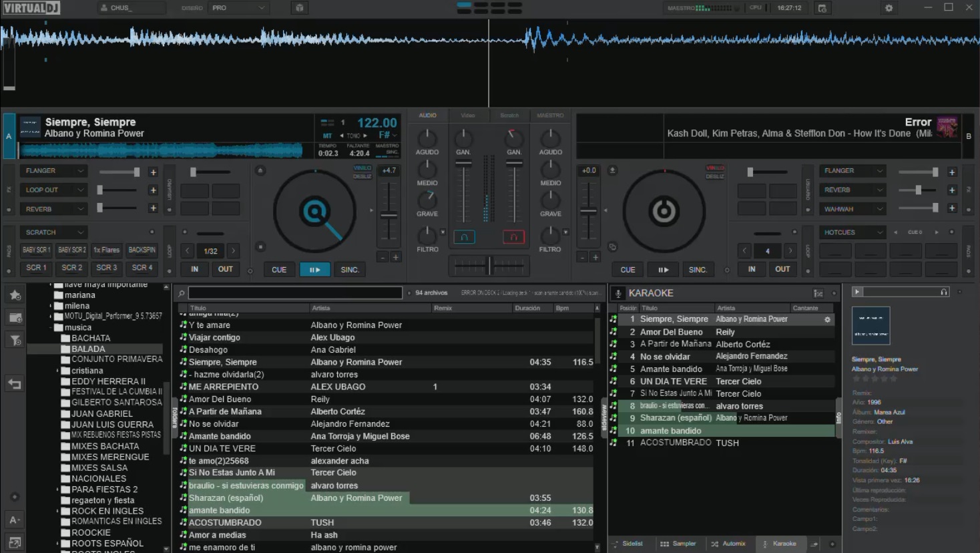Toggle the DESLIZ mode on deck B
The height and width of the screenshot is (553, 980).
tap(715, 176)
